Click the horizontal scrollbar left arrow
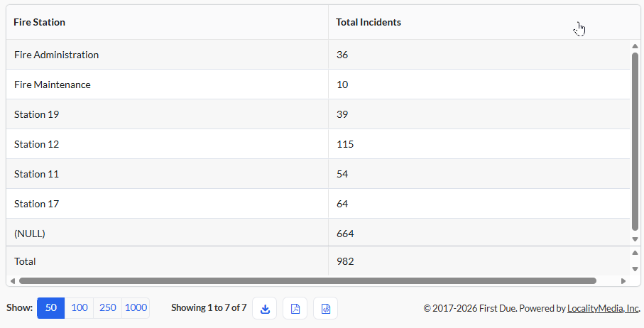Image resolution: width=644 pixels, height=328 pixels. click(12, 281)
